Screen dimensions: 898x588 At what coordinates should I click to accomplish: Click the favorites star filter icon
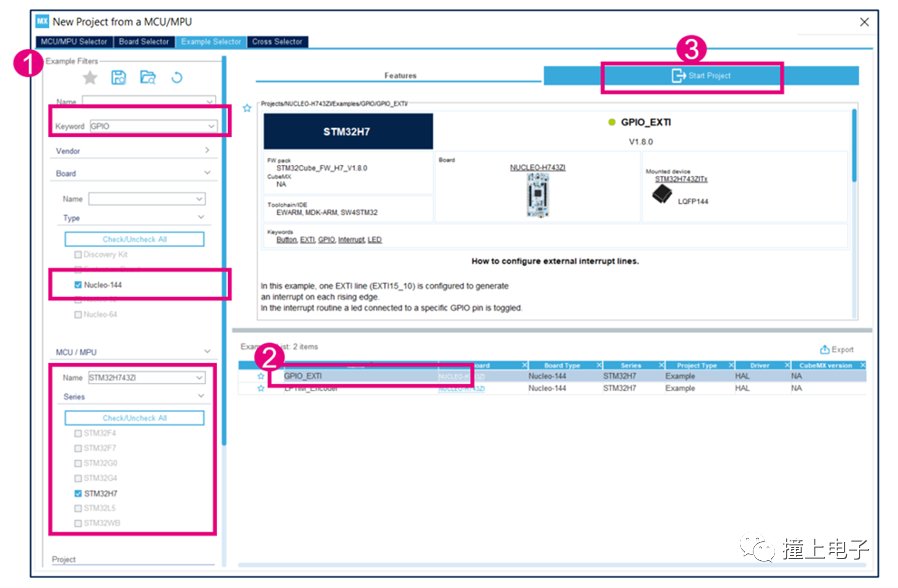pos(90,77)
